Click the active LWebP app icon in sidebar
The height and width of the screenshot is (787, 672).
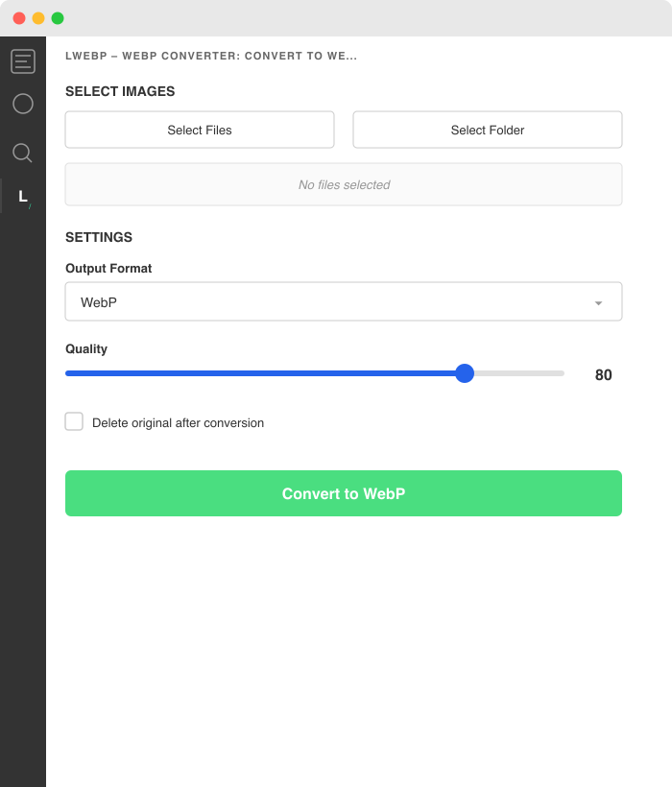(x=22, y=196)
